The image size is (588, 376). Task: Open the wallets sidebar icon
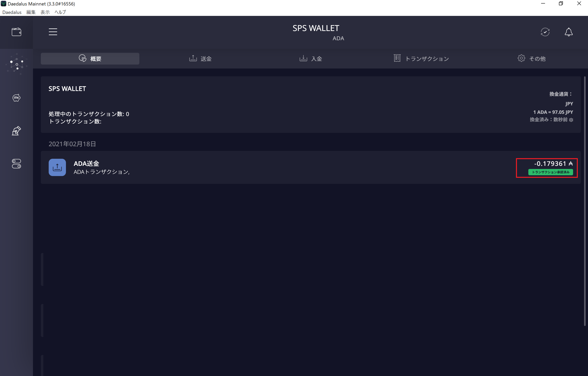[16, 32]
